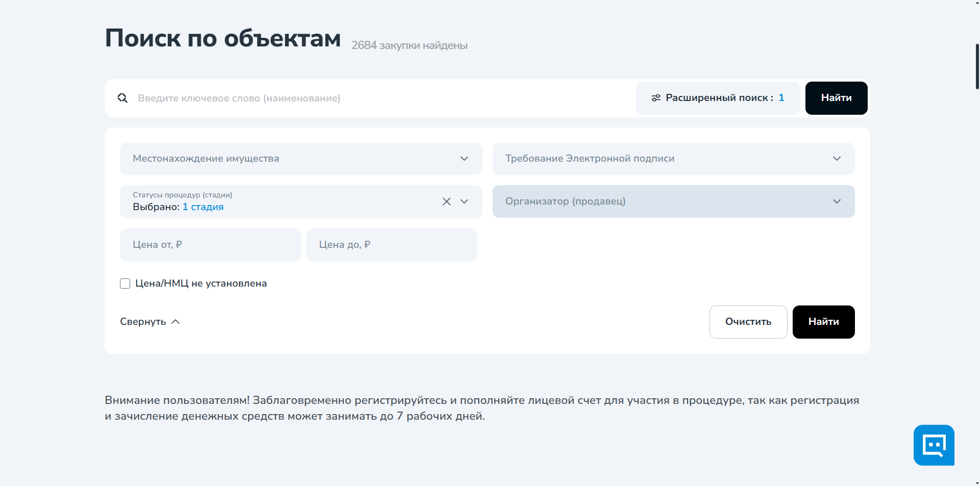The image size is (980, 486).
Task: Click the filter sliders icon in advanced search
Action: [x=656, y=98]
